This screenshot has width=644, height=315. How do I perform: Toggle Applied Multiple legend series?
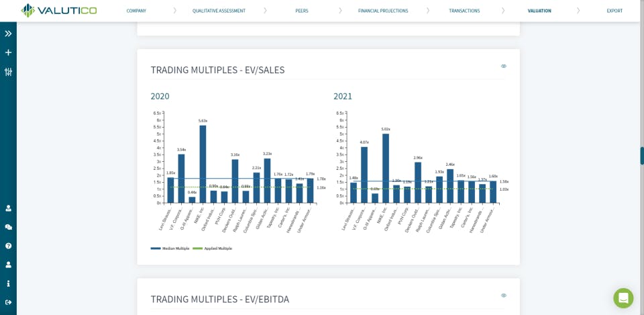coord(213,249)
